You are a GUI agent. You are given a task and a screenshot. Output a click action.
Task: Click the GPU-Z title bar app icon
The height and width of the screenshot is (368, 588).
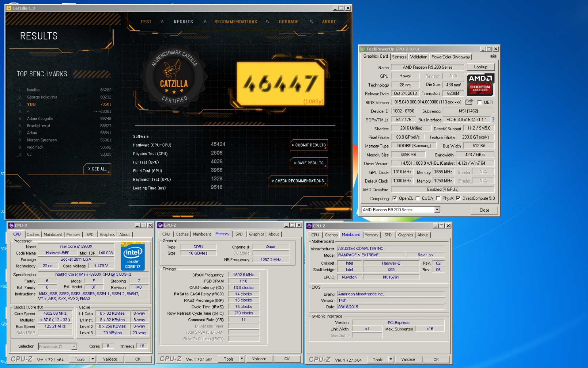pyautogui.click(x=363, y=49)
